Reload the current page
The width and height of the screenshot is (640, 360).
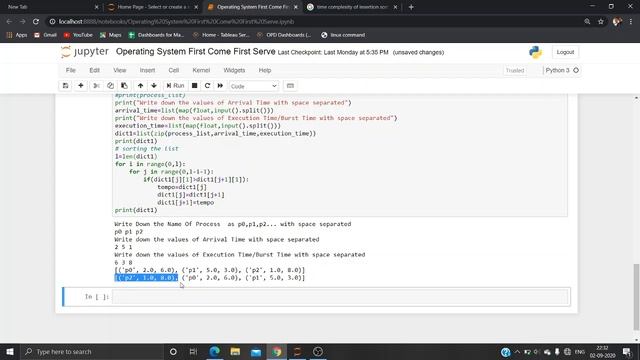(x=36, y=22)
